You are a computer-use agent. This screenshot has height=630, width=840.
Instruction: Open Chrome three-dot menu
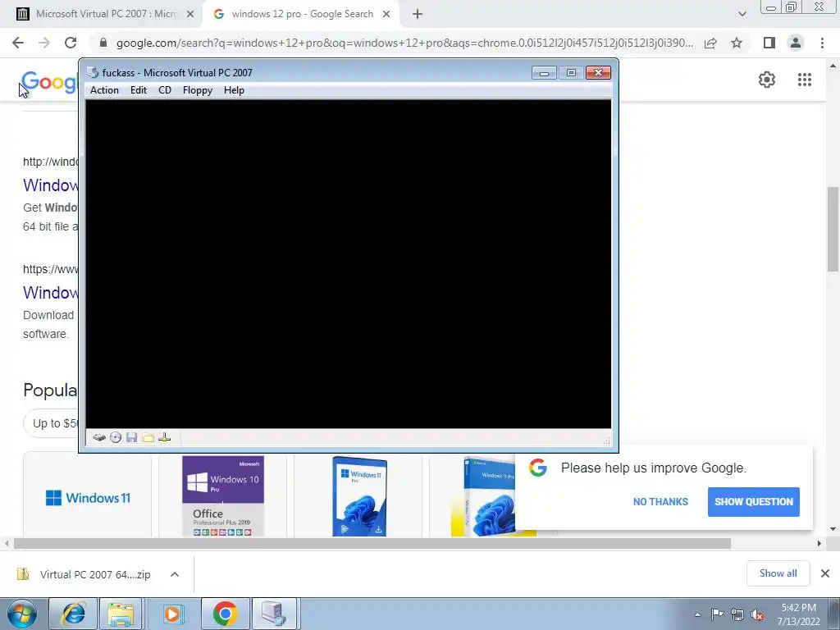click(x=822, y=43)
